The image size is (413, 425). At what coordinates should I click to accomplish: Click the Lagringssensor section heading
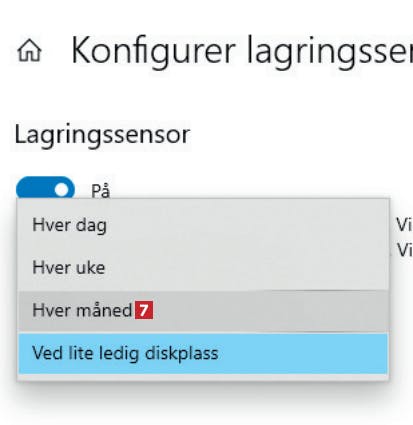point(102,135)
